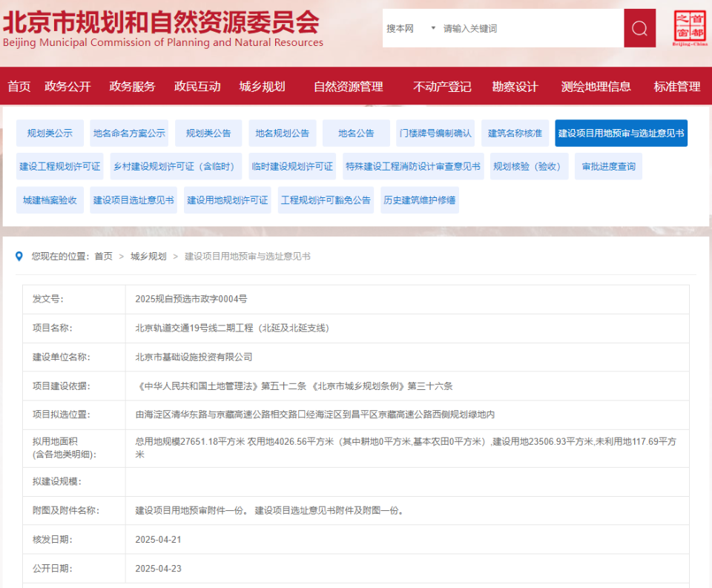Click the 拟建设规模 row label

point(57,481)
